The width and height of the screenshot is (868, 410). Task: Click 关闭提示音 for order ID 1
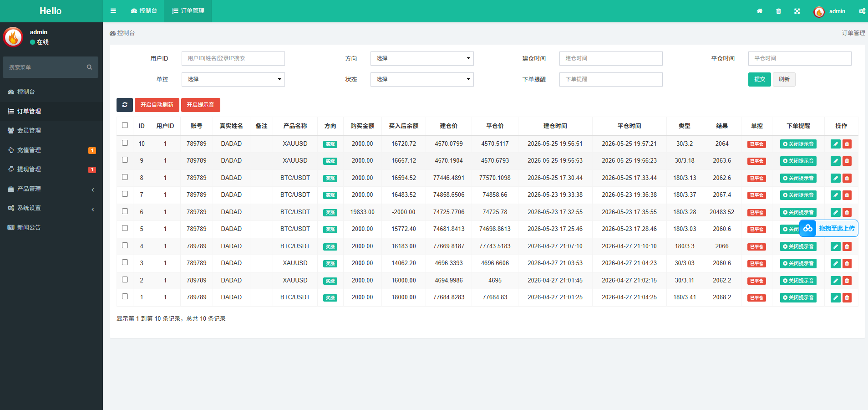tap(798, 297)
